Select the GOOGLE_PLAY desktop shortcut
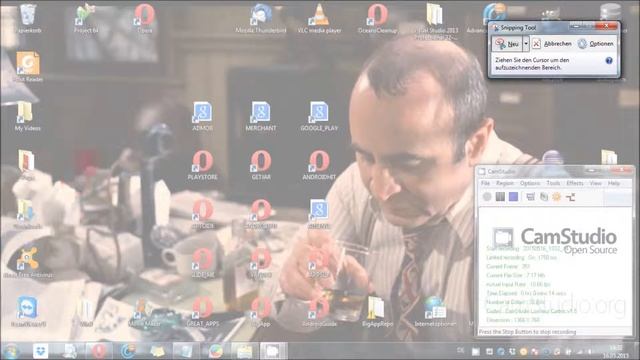 coord(319,116)
